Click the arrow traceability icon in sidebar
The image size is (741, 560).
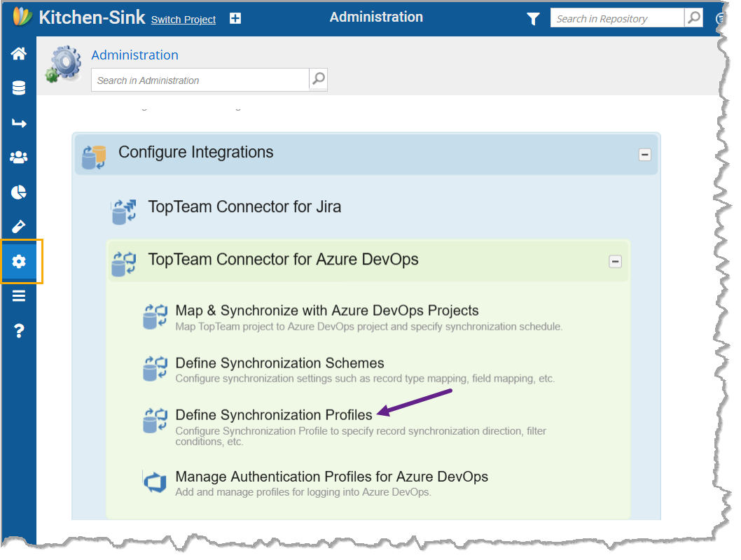tap(19, 123)
